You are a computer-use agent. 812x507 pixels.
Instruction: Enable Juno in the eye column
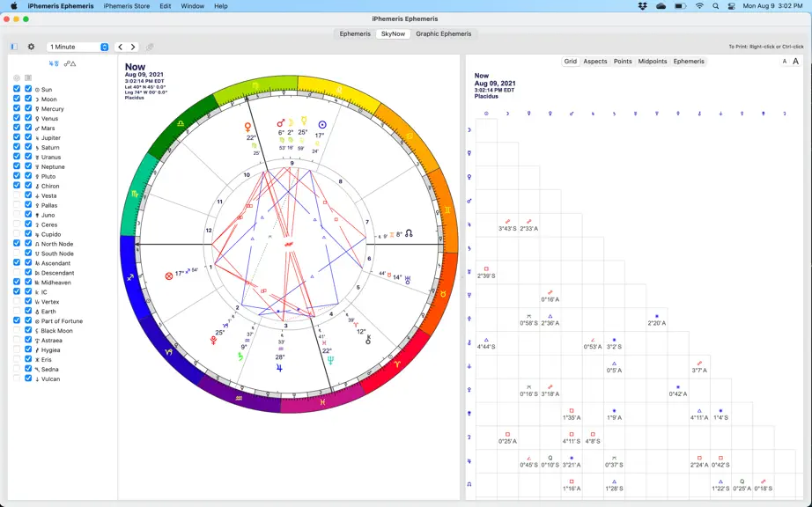click(17, 214)
